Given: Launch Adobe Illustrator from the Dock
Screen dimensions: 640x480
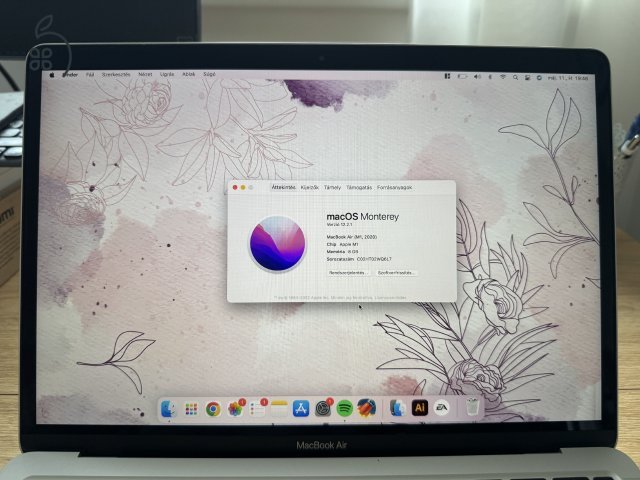Looking at the screenshot, I should (x=420, y=408).
